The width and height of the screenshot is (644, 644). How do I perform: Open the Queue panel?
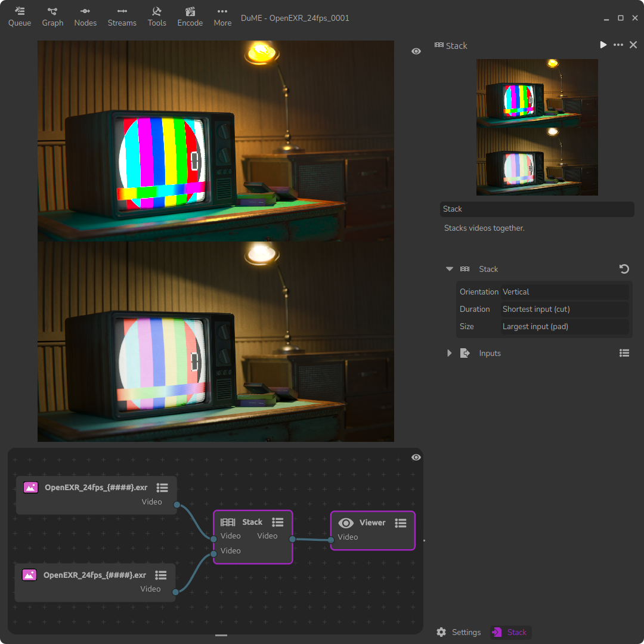[x=19, y=16]
